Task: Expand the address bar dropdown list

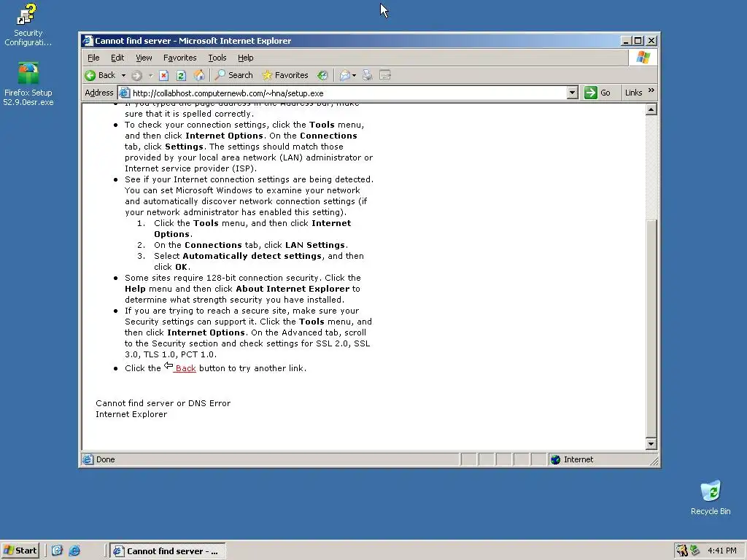Action: point(573,93)
